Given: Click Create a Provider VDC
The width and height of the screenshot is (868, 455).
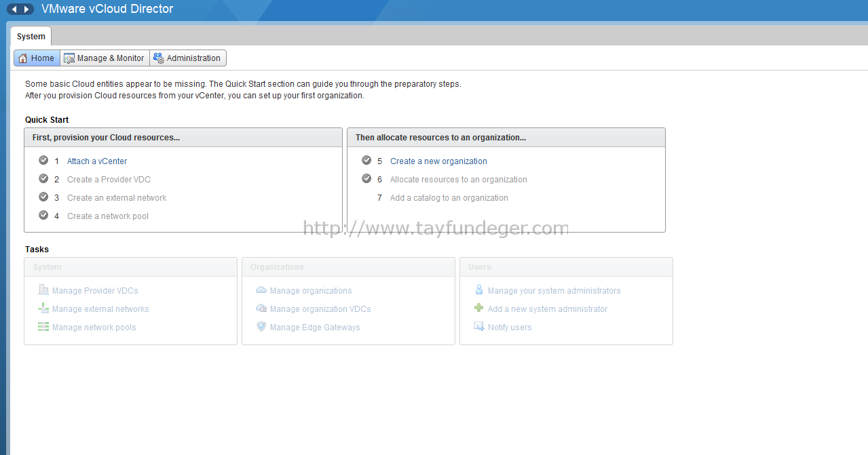Looking at the screenshot, I should (x=109, y=180).
